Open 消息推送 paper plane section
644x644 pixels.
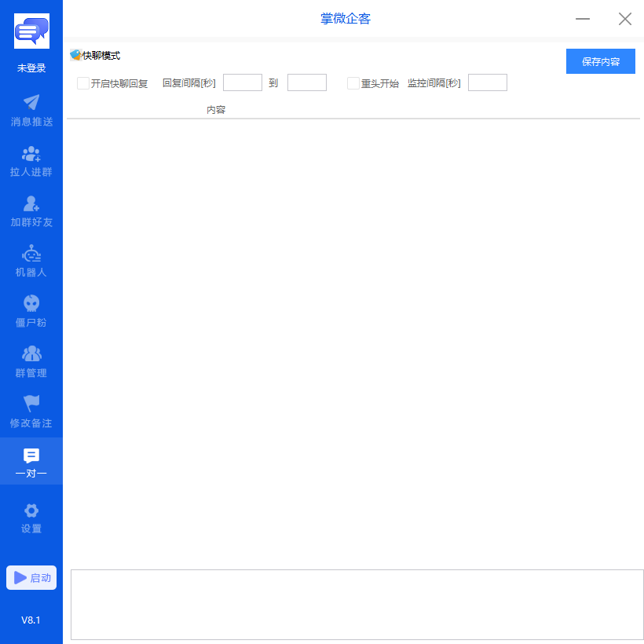tap(31, 111)
